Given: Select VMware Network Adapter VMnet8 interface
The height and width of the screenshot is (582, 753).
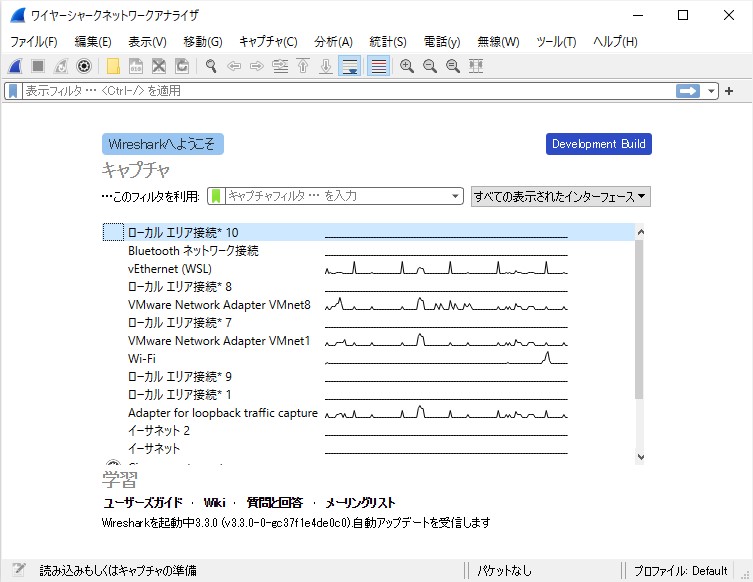Looking at the screenshot, I should 368,304.
